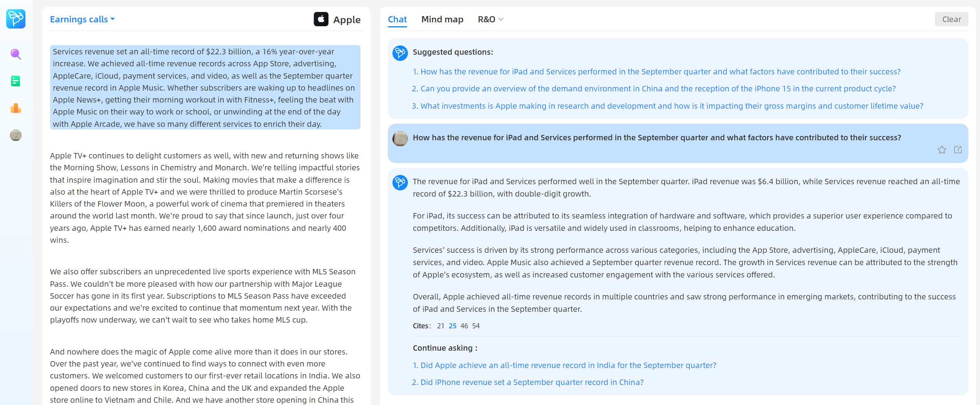Ask about iPhone September record in China

(x=528, y=382)
